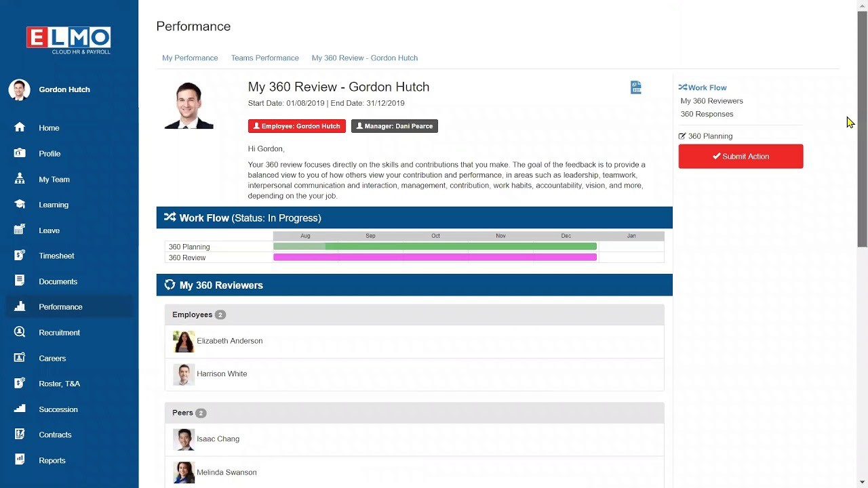Switch to the Teams Performance tab
Screen dimensions: 868x488
264,58
